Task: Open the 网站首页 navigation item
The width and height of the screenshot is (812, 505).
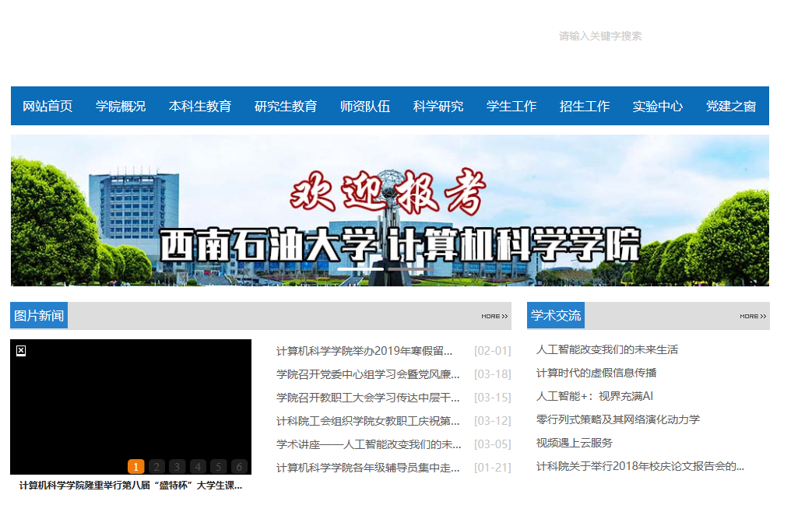Action: coord(47,106)
